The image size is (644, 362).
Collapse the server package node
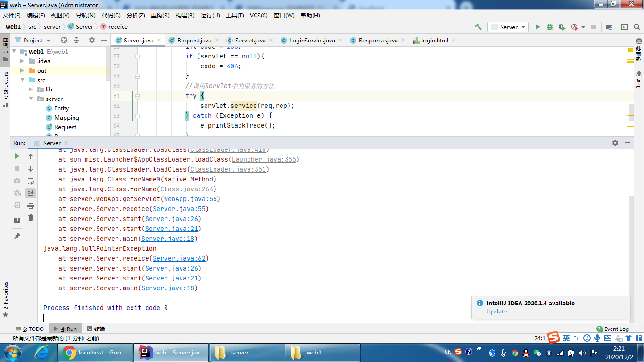point(31,99)
